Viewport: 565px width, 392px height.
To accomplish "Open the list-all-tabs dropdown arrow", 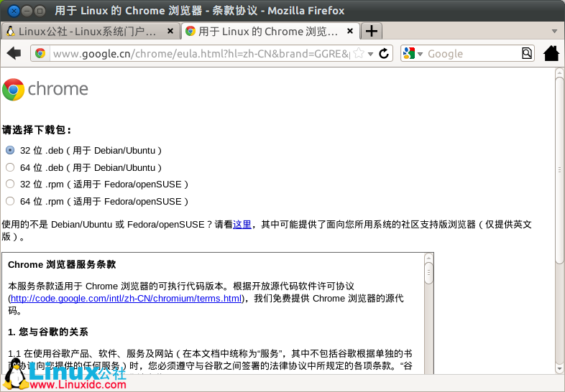I will point(554,32).
